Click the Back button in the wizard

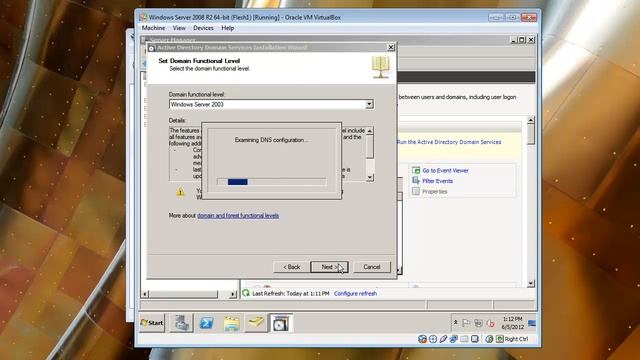coord(291,267)
